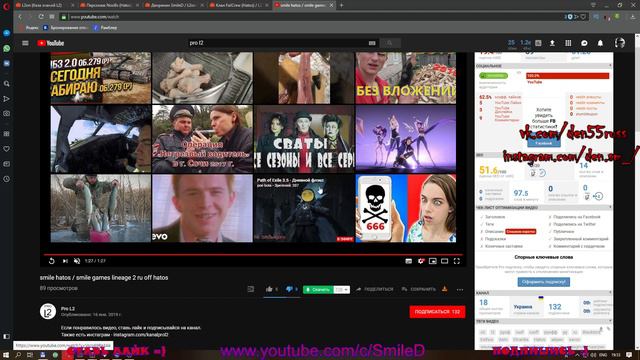Click Поделиться share button
This screenshot has width=640, height=360.
[375, 289]
